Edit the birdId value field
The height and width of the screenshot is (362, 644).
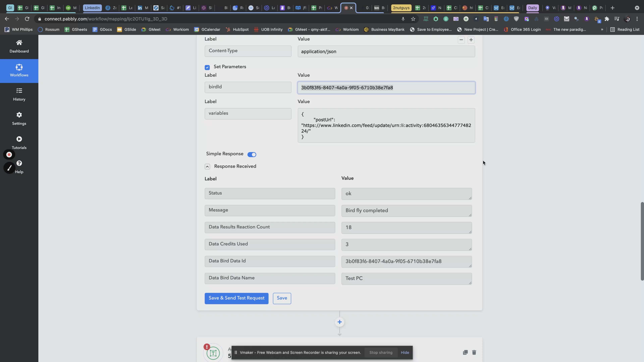coord(386,87)
